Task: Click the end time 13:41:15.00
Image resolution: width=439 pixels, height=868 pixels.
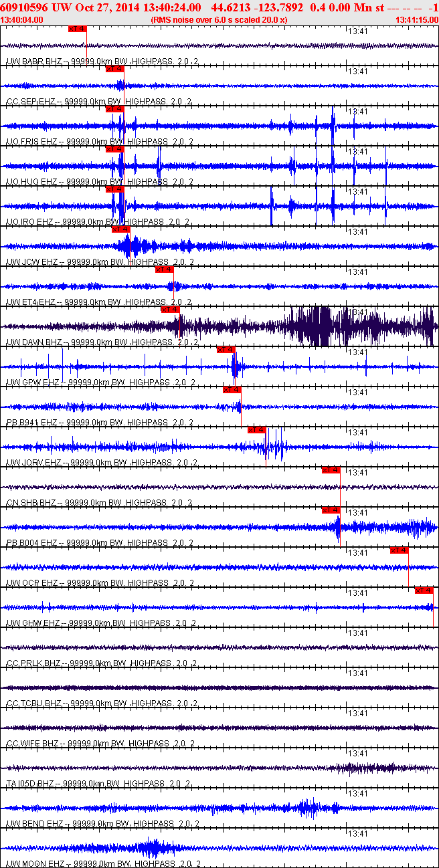Action: click(416, 19)
